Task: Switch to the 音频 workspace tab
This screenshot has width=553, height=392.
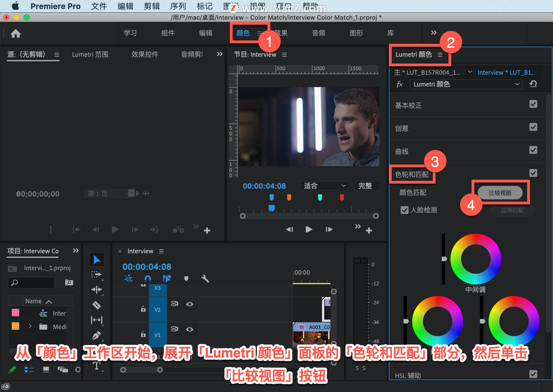Action: [x=319, y=33]
